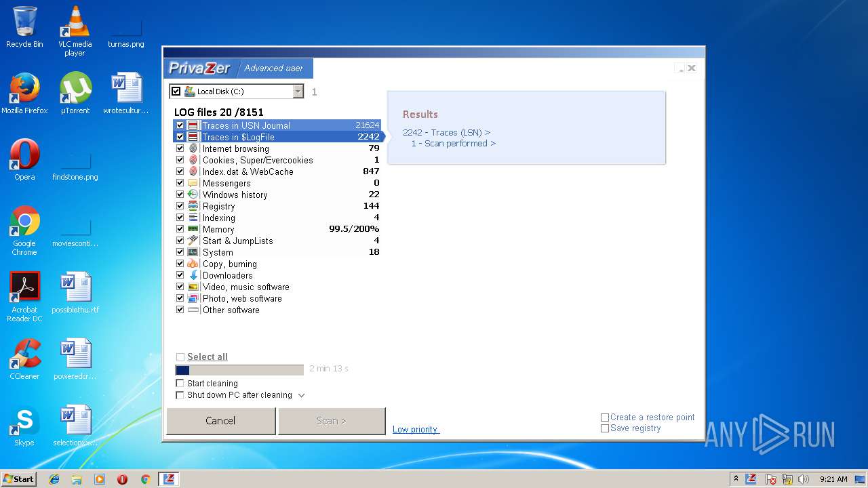Enable Create a restore point
Viewport: 868px width, 488px height.
point(605,418)
